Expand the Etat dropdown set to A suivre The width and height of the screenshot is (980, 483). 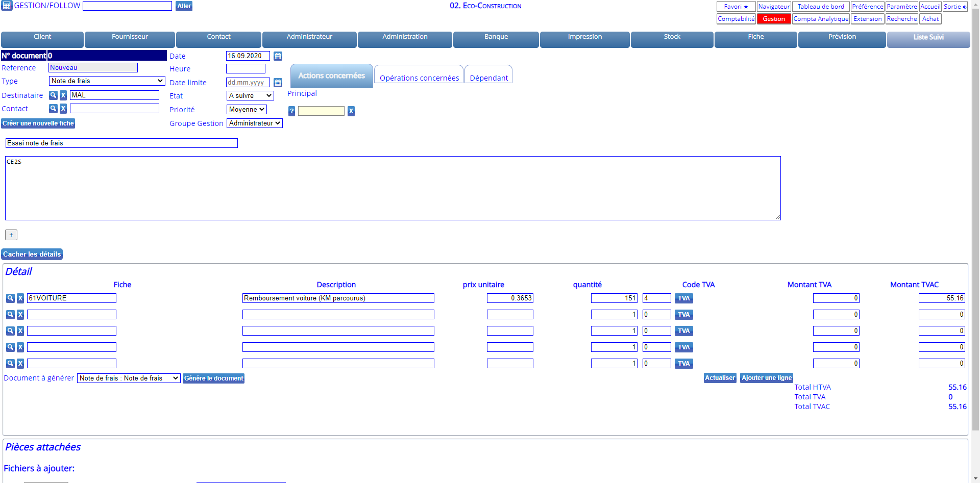250,96
